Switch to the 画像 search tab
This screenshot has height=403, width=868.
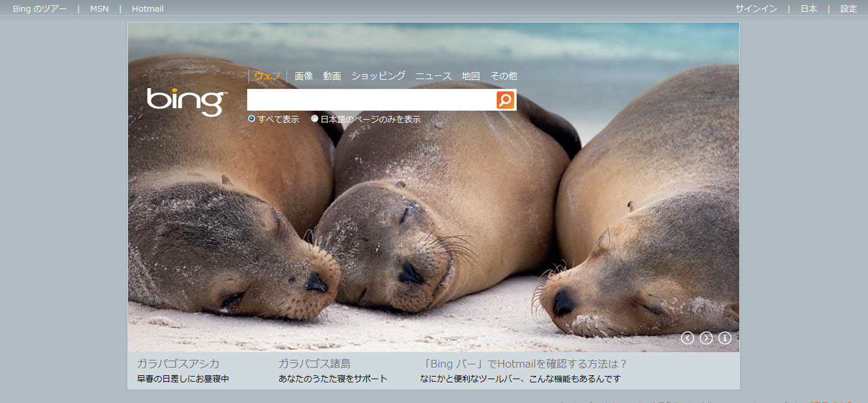click(x=304, y=76)
